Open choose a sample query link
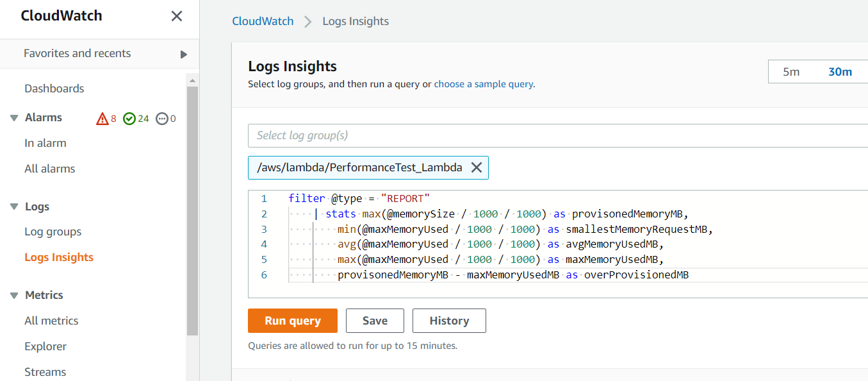 (484, 84)
